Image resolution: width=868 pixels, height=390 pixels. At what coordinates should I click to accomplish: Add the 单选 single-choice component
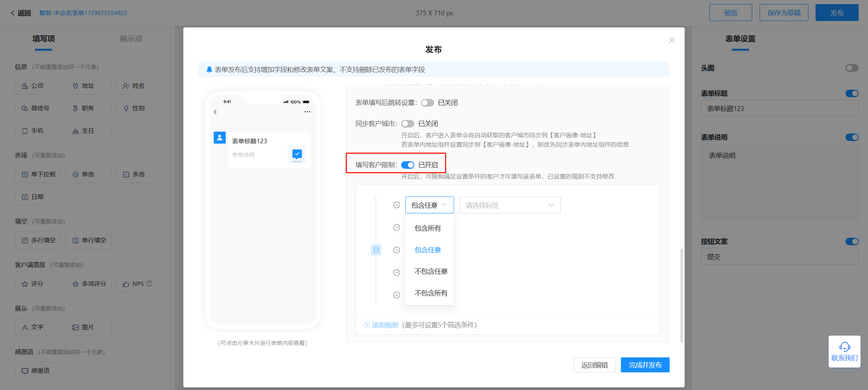(88, 174)
